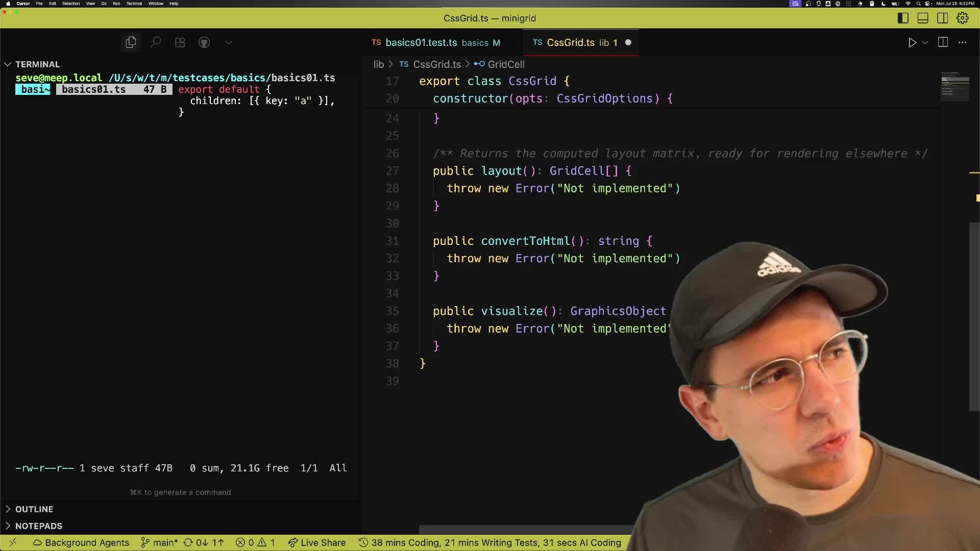
Task: Click 'CssGridOptions' type in constructor
Action: pos(605,98)
